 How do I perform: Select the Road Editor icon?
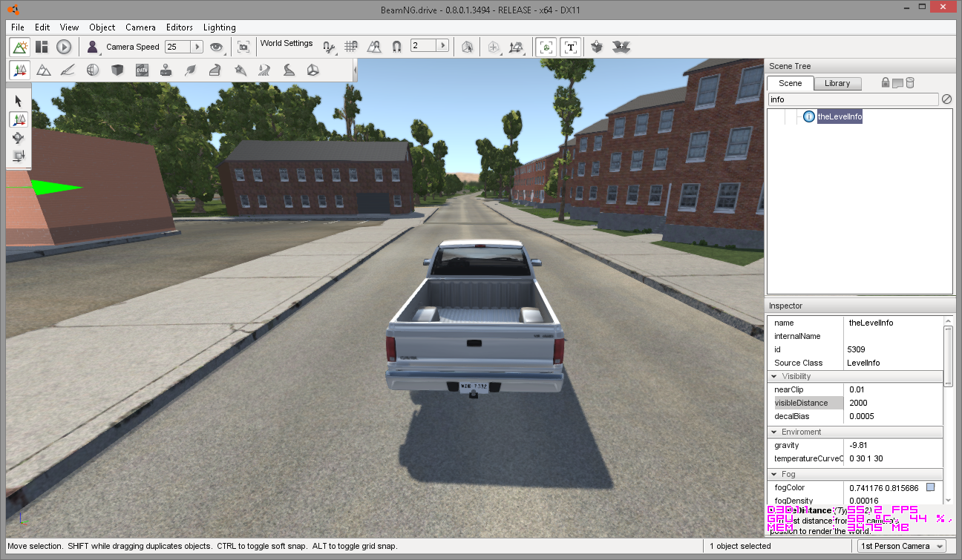click(x=289, y=70)
